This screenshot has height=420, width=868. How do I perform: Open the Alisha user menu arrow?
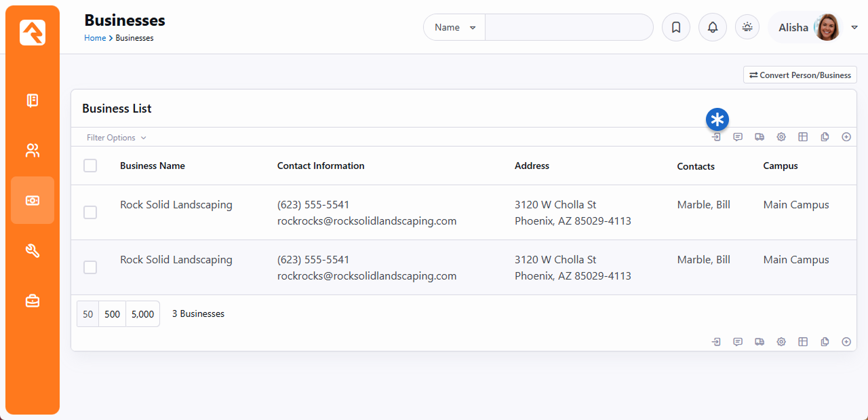pos(854,27)
